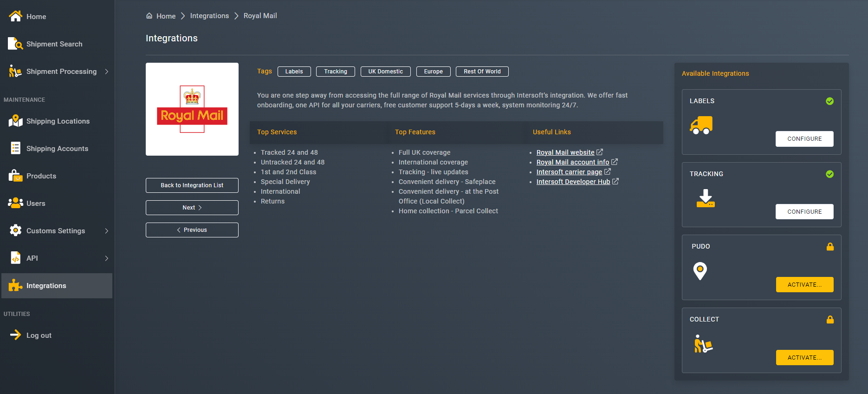Click the green check on Labels card
Image resolution: width=868 pixels, height=394 pixels.
[x=830, y=101]
